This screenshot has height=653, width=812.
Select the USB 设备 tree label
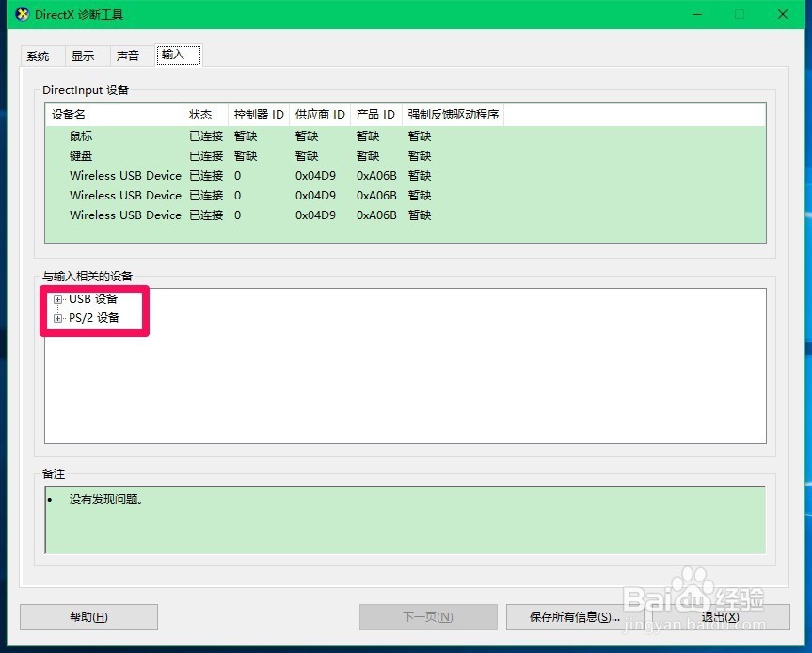pyautogui.click(x=93, y=299)
